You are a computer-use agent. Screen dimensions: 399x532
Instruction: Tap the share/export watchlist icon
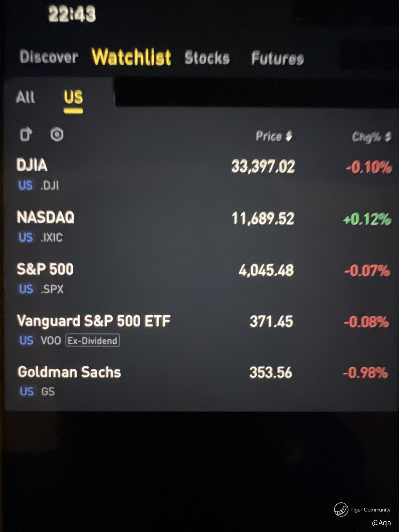pos(26,134)
